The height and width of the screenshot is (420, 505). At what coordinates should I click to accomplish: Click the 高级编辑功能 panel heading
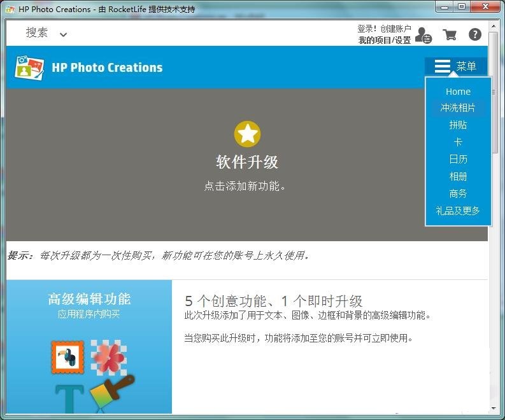point(89,299)
